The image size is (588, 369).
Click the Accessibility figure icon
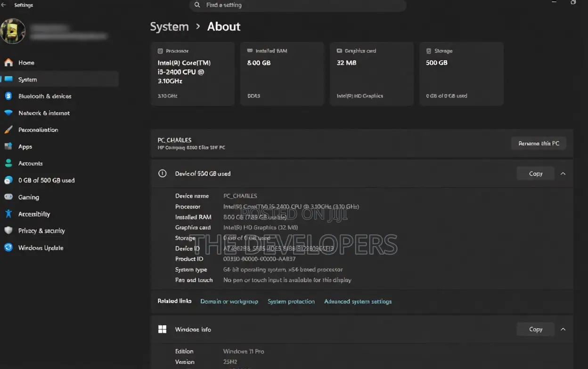tap(8, 214)
